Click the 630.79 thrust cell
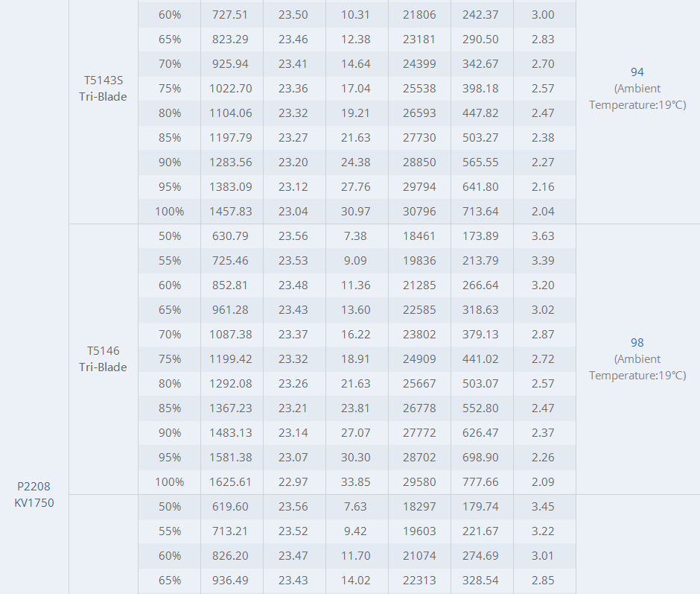This screenshot has height=594, width=700. tap(231, 236)
